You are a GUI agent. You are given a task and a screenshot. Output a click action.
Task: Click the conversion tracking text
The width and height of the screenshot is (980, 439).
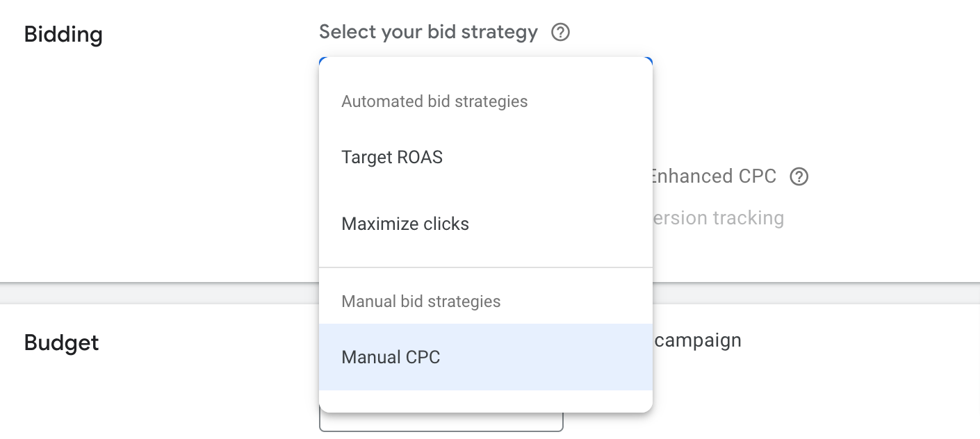[717, 217]
